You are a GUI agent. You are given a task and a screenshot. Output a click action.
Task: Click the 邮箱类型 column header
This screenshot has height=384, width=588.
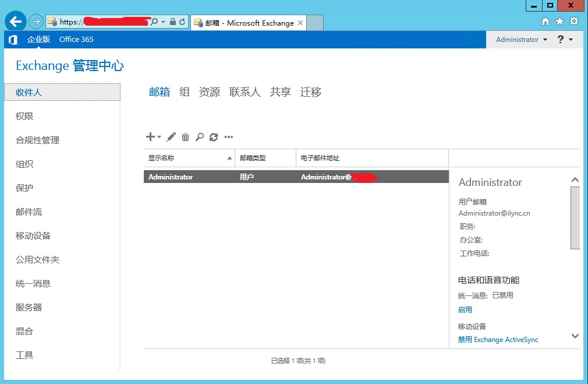(x=265, y=158)
